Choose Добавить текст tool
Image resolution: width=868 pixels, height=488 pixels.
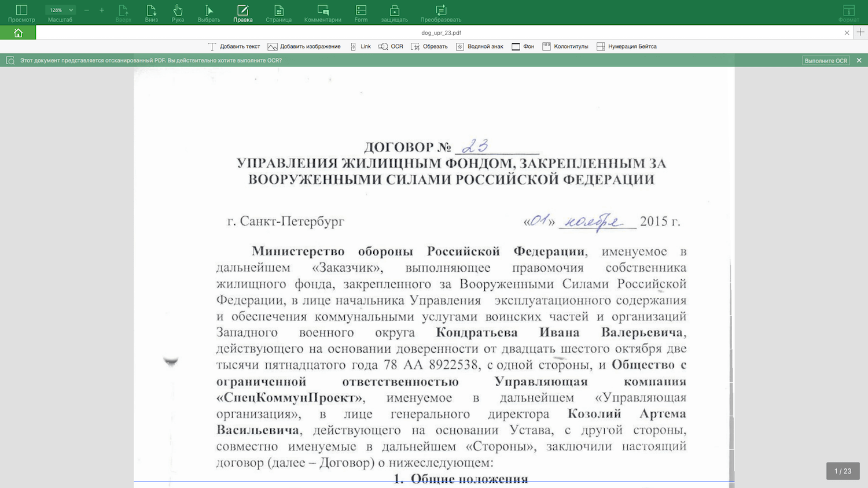tap(234, 46)
